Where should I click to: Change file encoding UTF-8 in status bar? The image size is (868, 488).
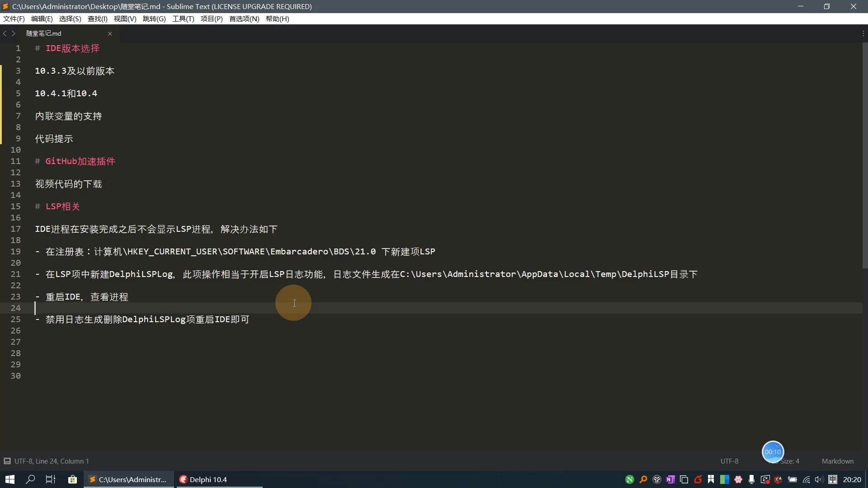coord(729,461)
